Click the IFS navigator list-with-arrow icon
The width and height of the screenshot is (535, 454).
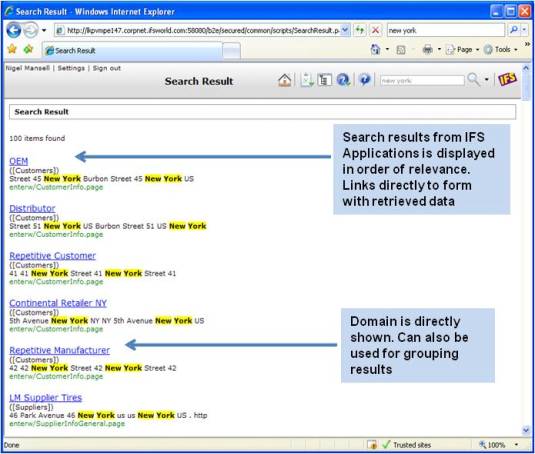(x=307, y=80)
